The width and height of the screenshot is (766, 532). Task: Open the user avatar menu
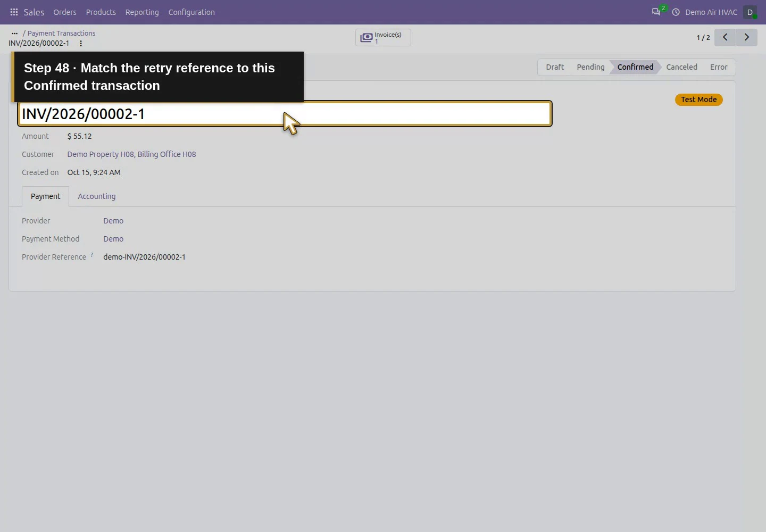tap(750, 12)
